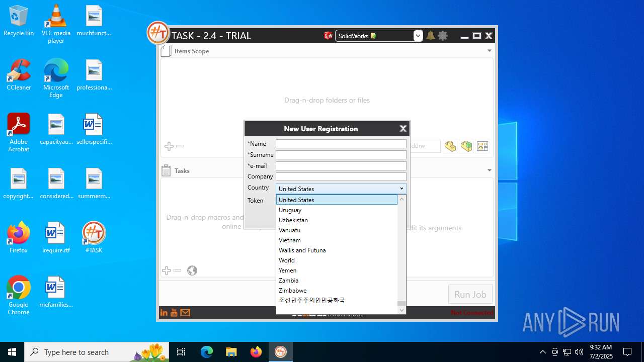The image size is (644, 362).
Task: Remove item with minus icon in Items Scope
Action: pos(180,146)
